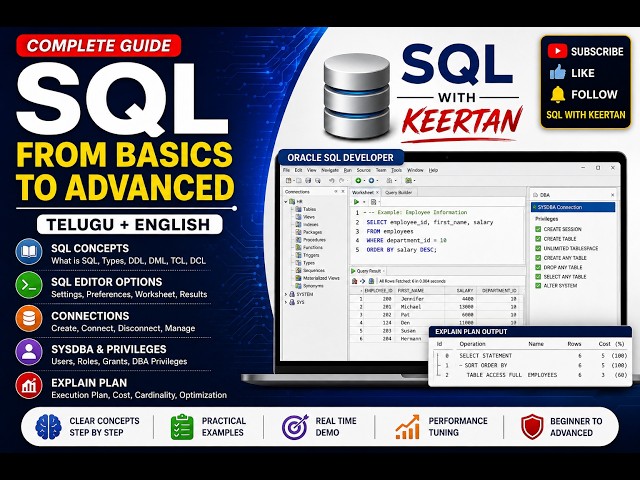
Task: Click the blue arrow refresh icon in Query Result
Action: point(362,281)
